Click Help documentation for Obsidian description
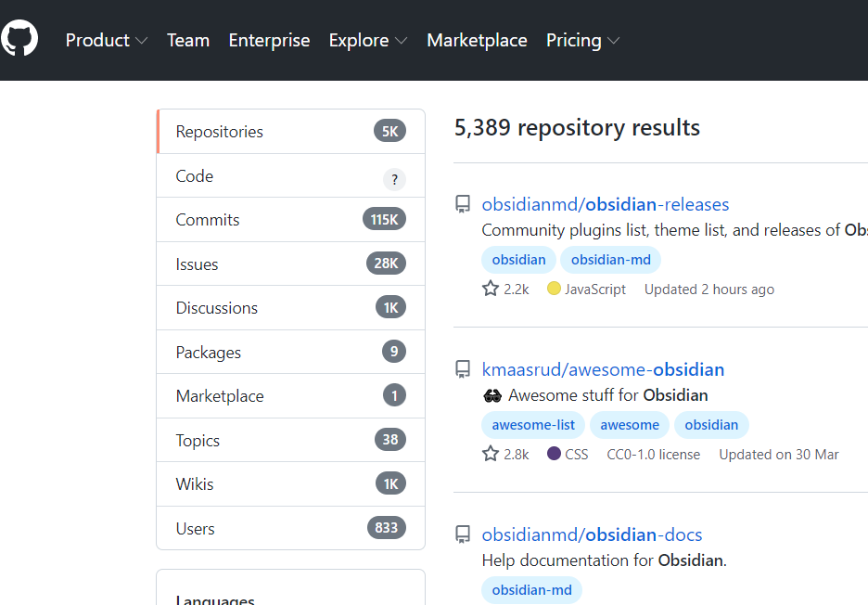 (x=604, y=560)
